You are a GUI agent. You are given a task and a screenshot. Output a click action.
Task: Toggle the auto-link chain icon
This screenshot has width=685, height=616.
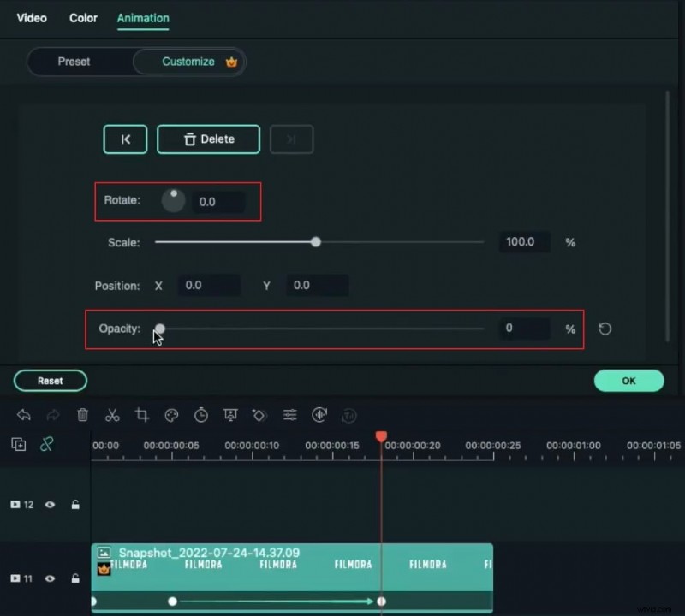point(47,444)
